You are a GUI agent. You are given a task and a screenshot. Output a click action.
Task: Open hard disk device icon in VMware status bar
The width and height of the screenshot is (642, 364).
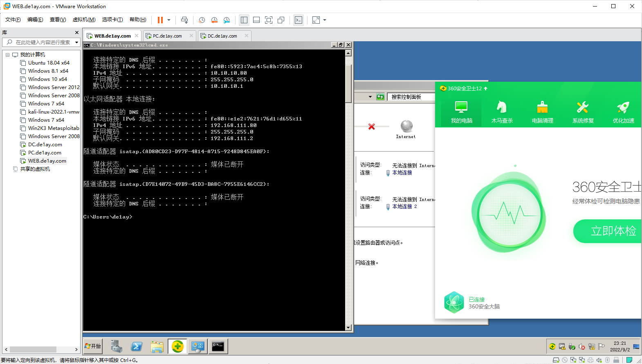(556, 360)
